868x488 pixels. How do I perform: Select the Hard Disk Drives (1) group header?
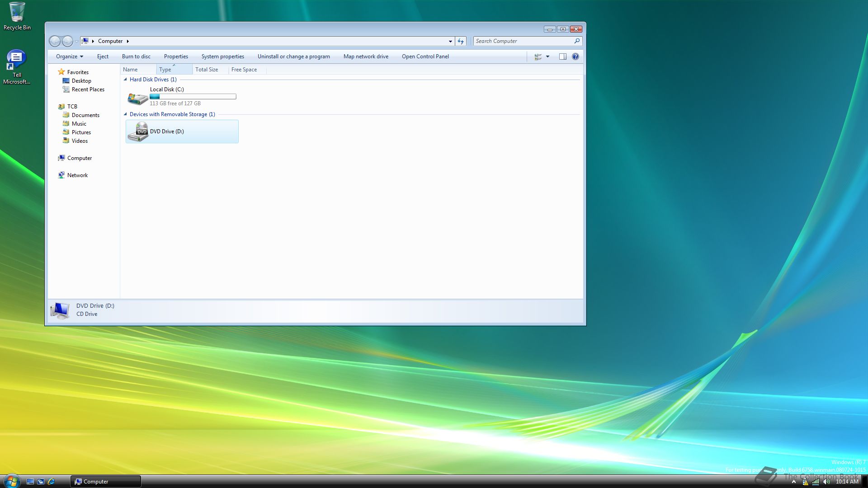coord(153,80)
